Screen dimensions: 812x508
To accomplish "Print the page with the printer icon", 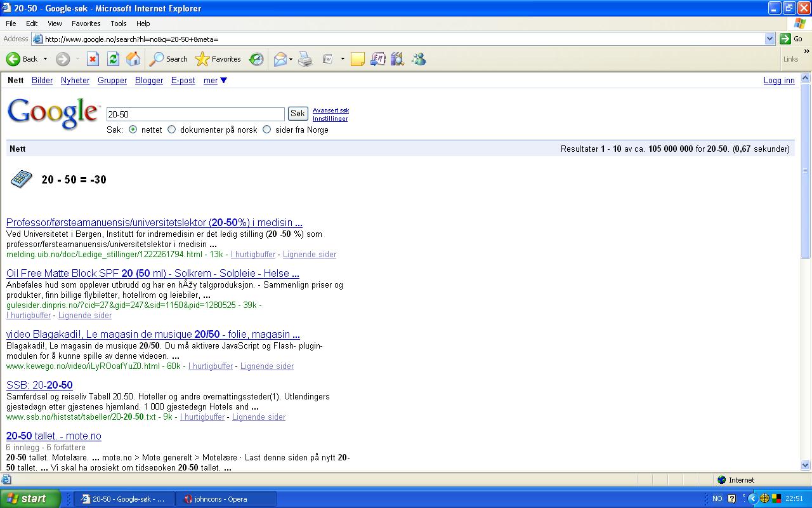I will (305, 59).
